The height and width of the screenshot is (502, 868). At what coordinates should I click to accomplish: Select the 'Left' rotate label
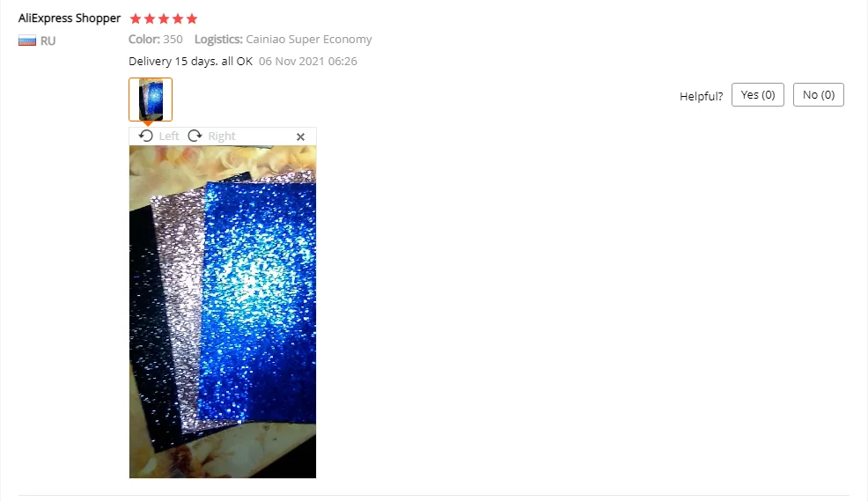[x=169, y=136]
